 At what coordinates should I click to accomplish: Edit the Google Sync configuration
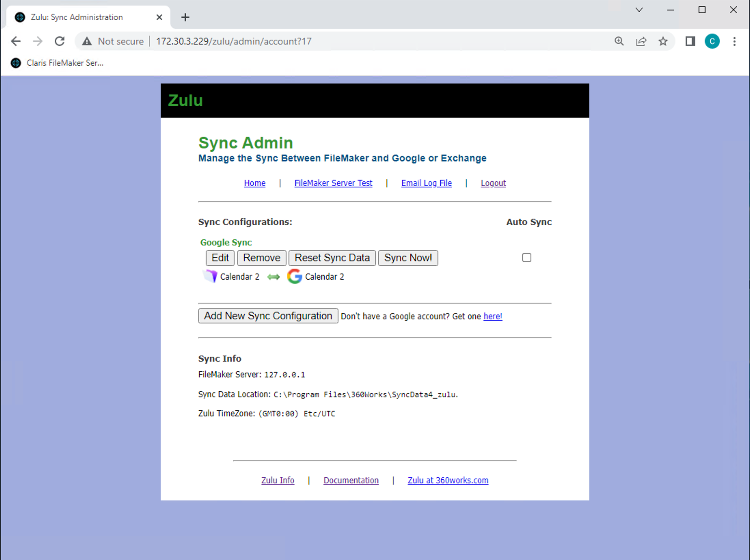(x=220, y=258)
